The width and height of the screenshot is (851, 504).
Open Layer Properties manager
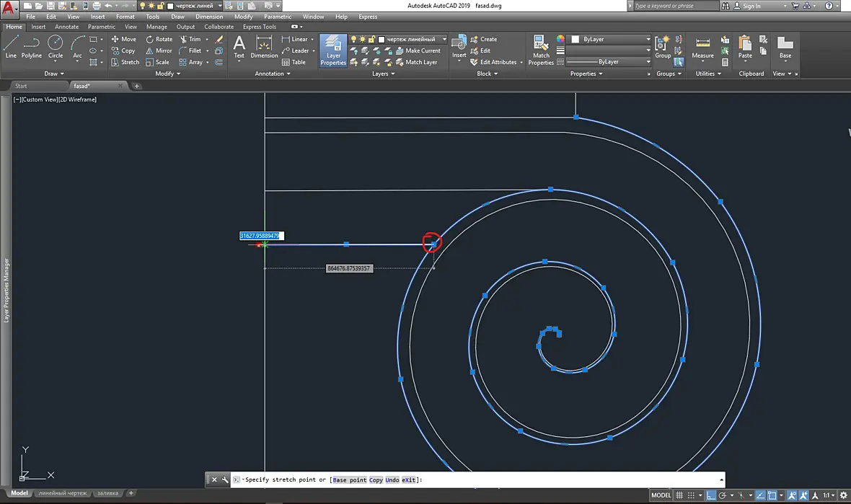pos(333,50)
